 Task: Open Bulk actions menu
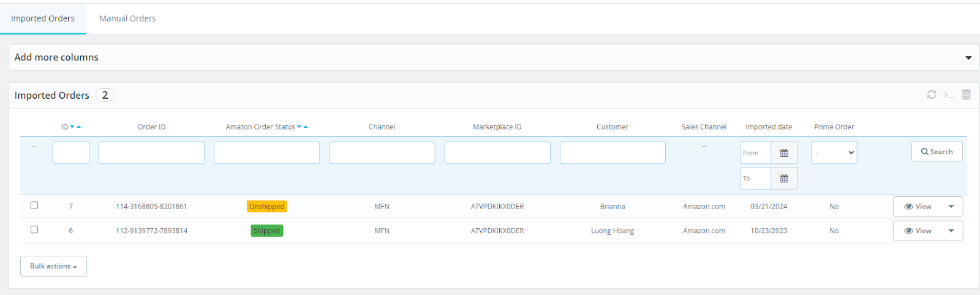(x=53, y=266)
